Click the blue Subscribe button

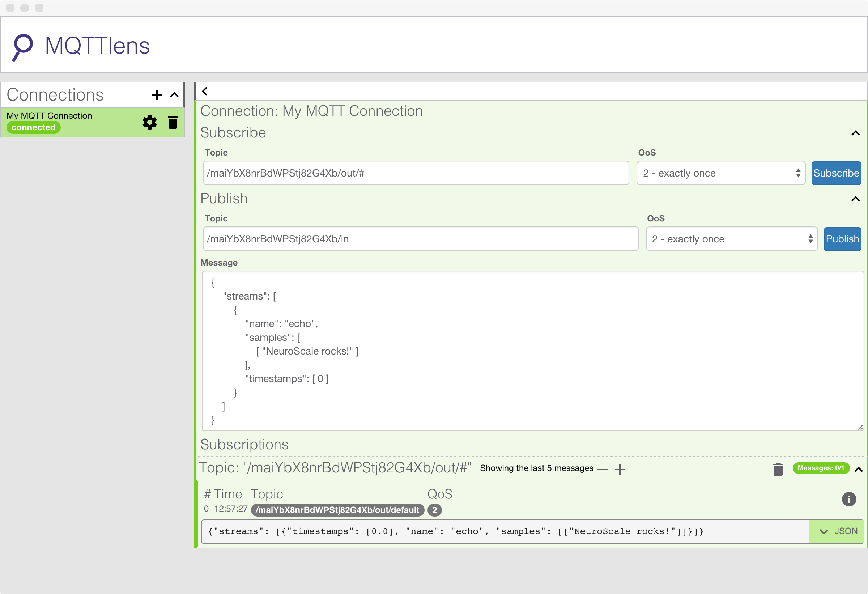click(836, 173)
